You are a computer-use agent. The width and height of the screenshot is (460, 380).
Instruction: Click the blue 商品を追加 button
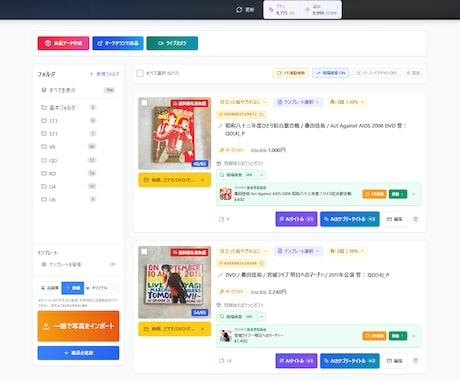78,353
